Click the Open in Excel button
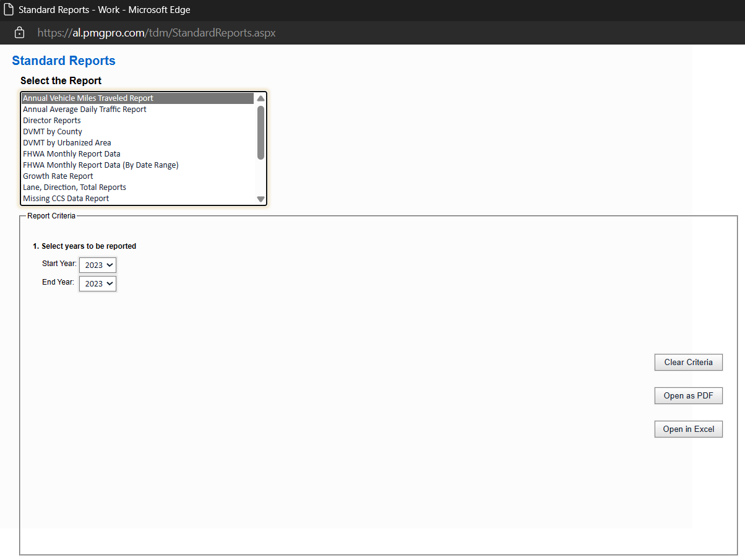 (688, 429)
